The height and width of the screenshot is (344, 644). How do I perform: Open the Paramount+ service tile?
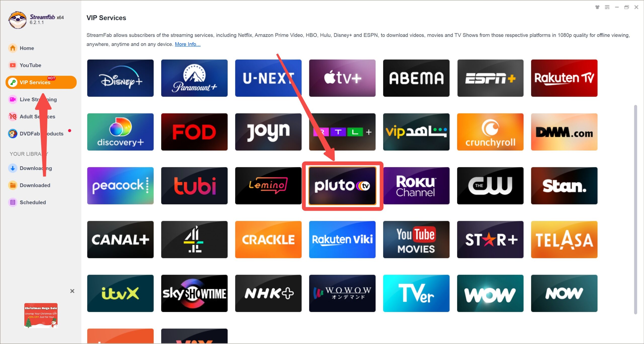(x=194, y=78)
